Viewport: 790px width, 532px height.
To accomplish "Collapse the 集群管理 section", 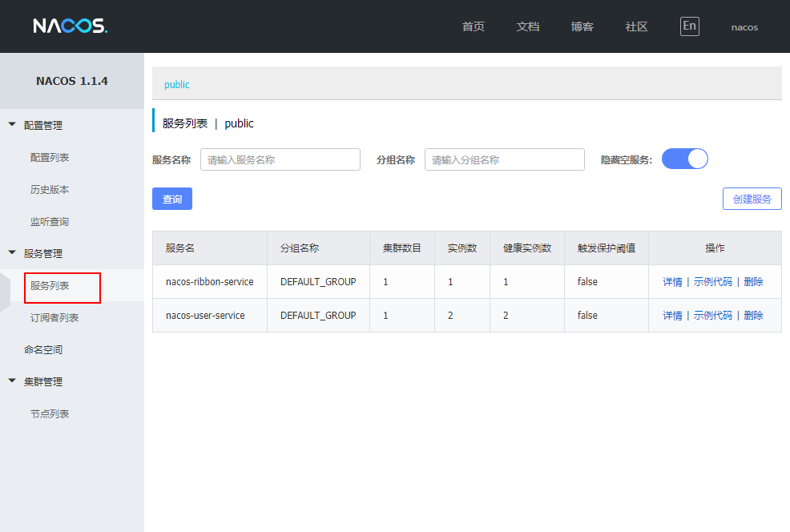I will [42, 381].
